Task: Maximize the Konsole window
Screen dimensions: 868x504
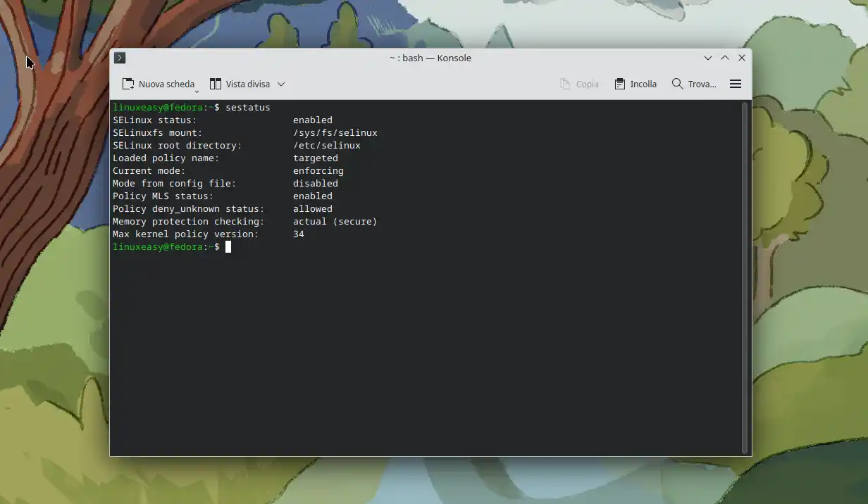Action: (x=725, y=58)
